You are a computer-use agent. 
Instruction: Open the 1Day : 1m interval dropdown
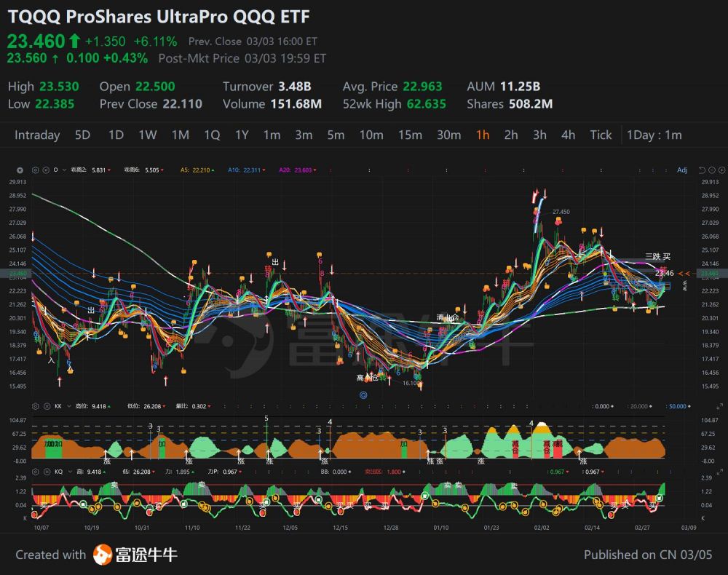[654, 135]
